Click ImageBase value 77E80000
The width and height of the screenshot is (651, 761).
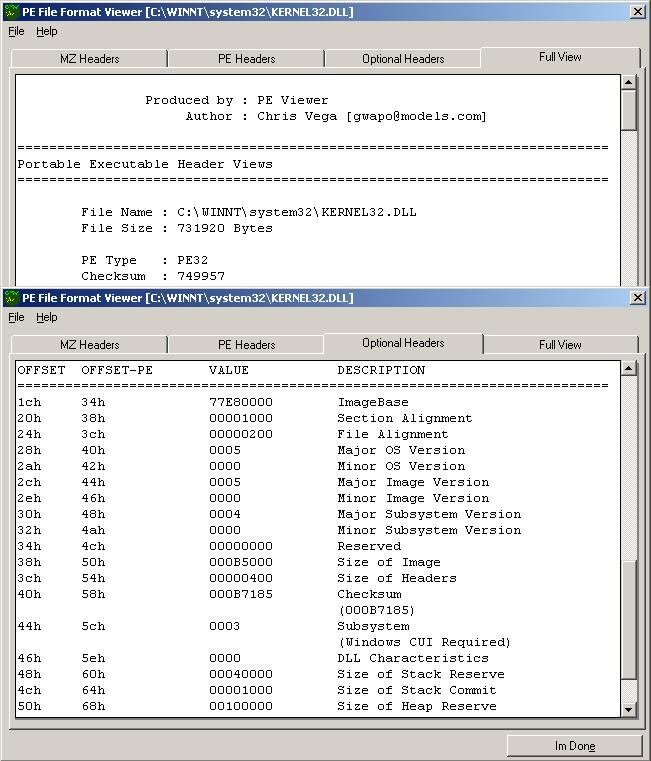click(241, 402)
